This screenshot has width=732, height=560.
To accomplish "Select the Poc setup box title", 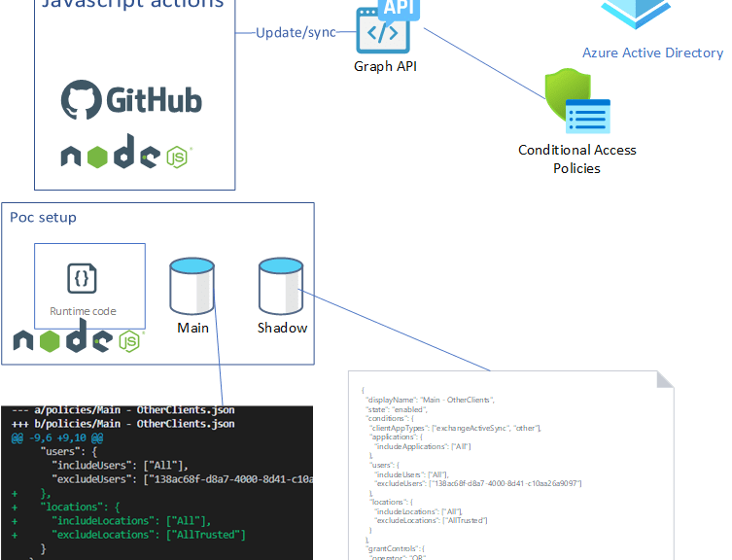I will [x=43, y=217].
